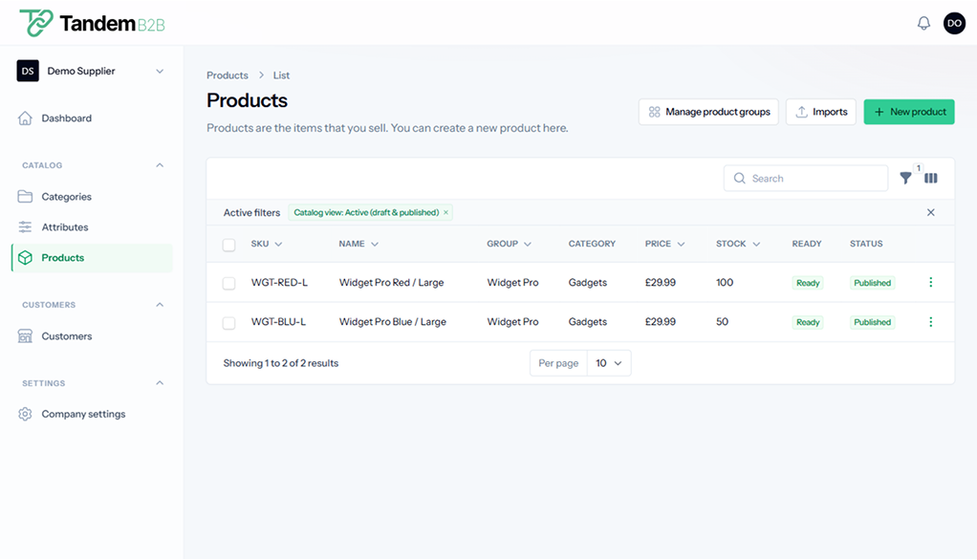Collapse the Customers sidebar section chevron
The height and width of the screenshot is (560, 977).
tap(160, 305)
